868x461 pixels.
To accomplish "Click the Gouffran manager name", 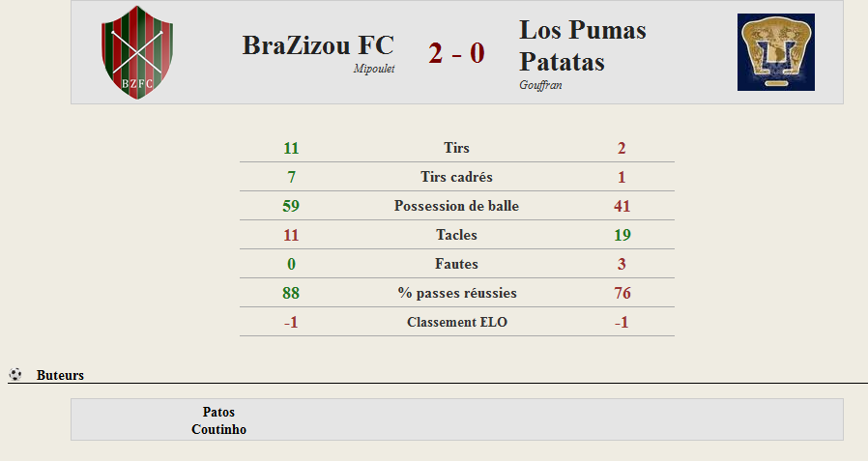I will (540, 85).
